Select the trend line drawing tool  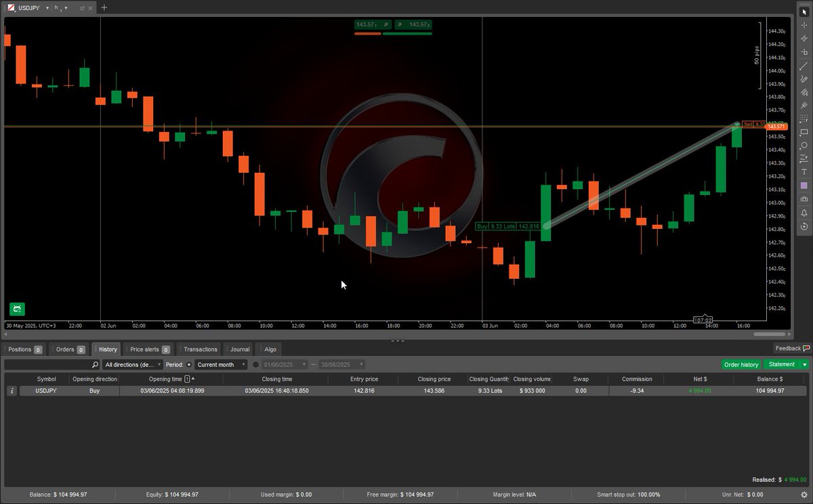click(804, 66)
